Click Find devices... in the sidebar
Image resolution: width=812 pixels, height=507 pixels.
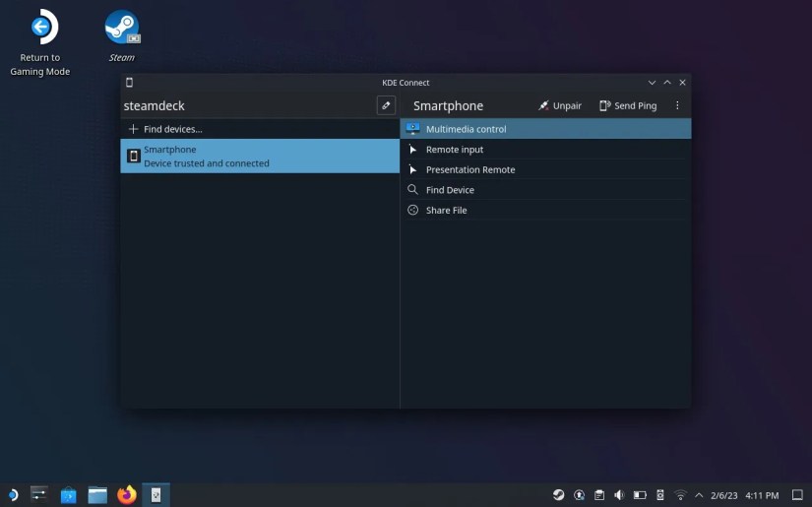(260, 129)
